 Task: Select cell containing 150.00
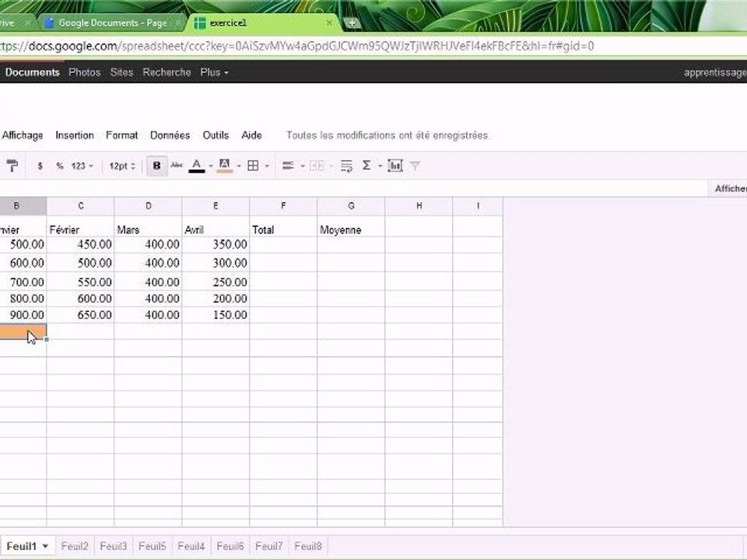tap(216, 315)
